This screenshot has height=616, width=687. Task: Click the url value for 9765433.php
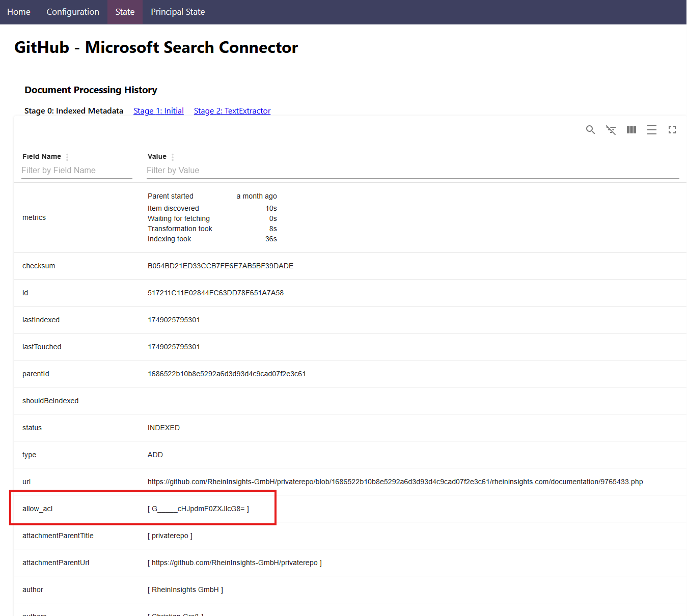pyautogui.click(x=395, y=482)
